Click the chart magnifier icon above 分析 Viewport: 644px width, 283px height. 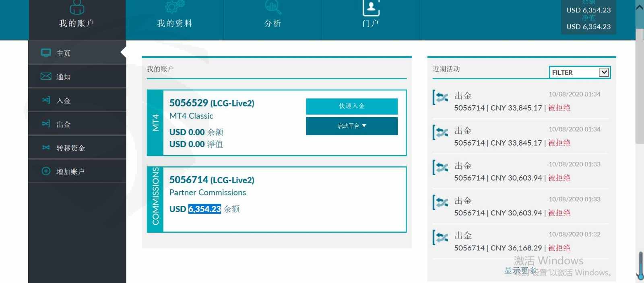[273, 6]
